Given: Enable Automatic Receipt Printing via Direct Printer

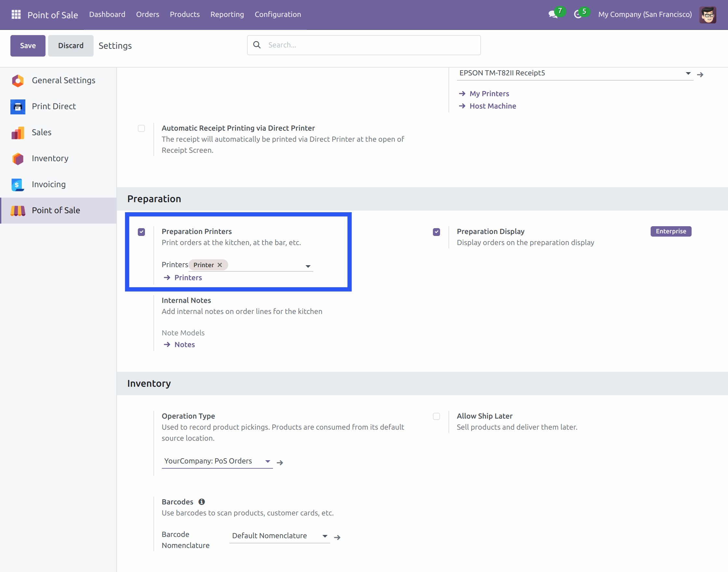Looking at the screenshot, I should coord(141,128).
